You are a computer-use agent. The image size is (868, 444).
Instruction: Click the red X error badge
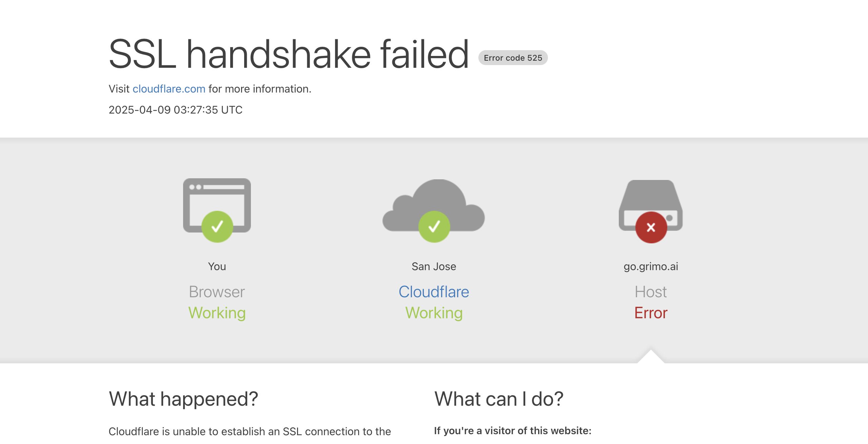point(651,227)
